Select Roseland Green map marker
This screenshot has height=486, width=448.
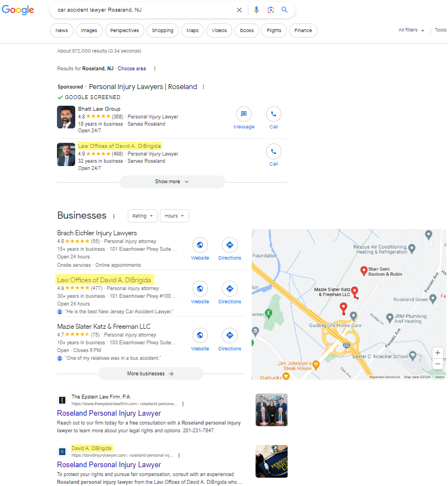point(433,298)
